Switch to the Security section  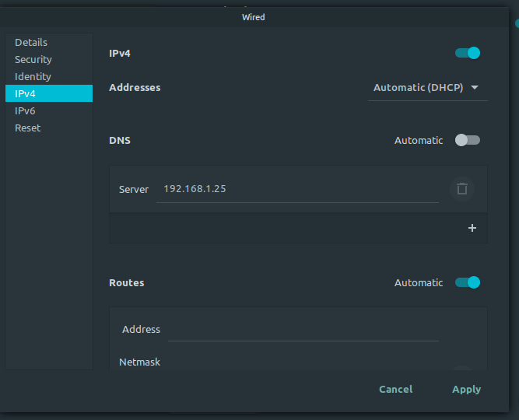(x=33, y=60)
